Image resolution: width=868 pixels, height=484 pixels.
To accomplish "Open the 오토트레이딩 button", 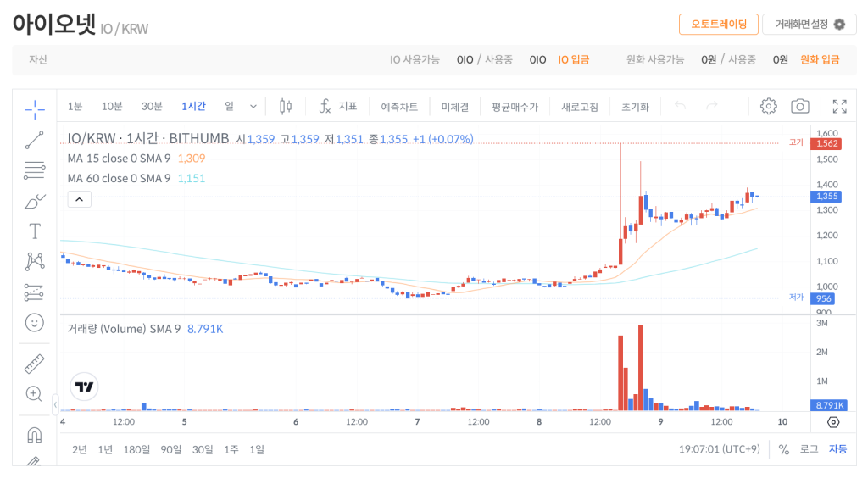I will pyautogui.click(x=719, y=25).
